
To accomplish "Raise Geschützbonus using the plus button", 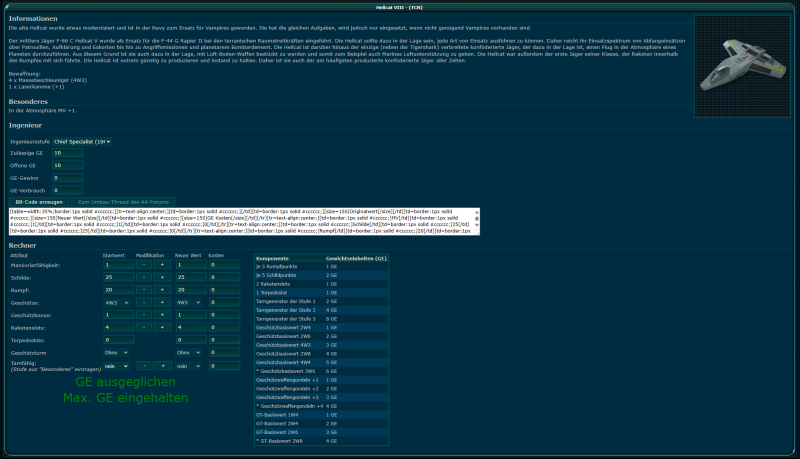I will tap(162, 315).
